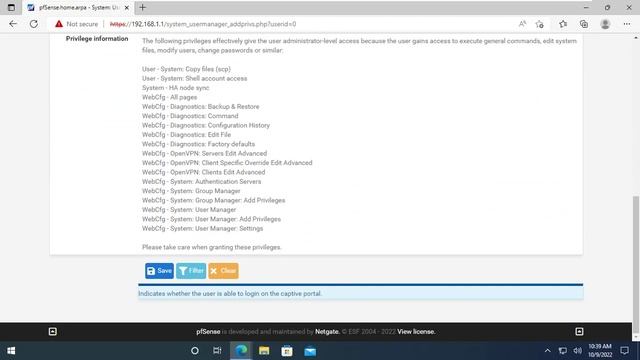
Task: Click 'User - System: Shell account access' text
Action: coord(195,78)
